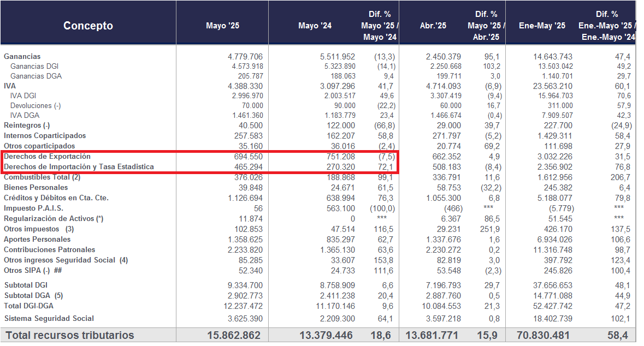Select the 'Regularización de Activos (*)' label
This screenshot has width=644, height=346.
(x=54, y=218)
